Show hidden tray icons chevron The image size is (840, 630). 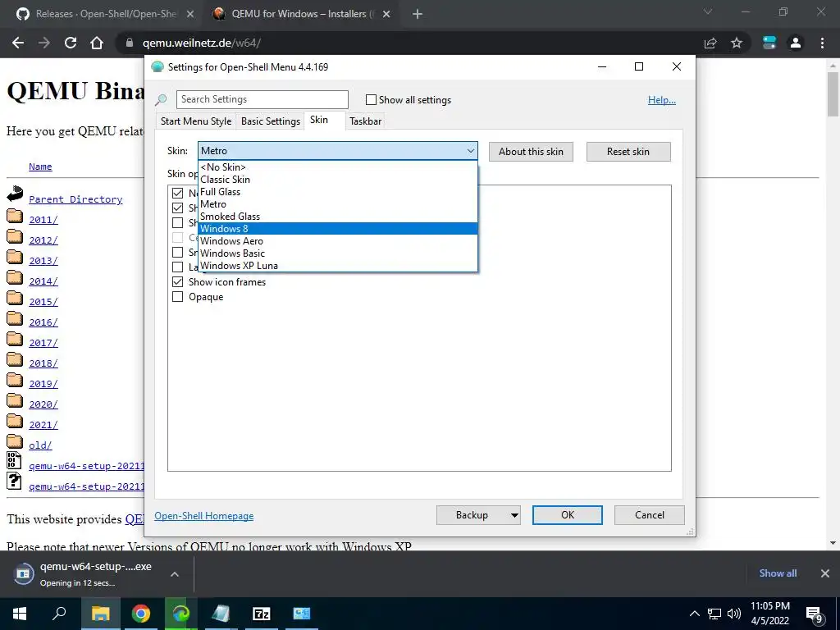click(x=694, y=614)
